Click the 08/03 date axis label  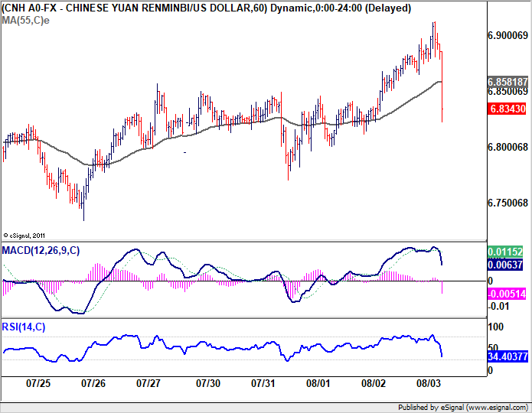pyautogui.click(x=429, y=383)
